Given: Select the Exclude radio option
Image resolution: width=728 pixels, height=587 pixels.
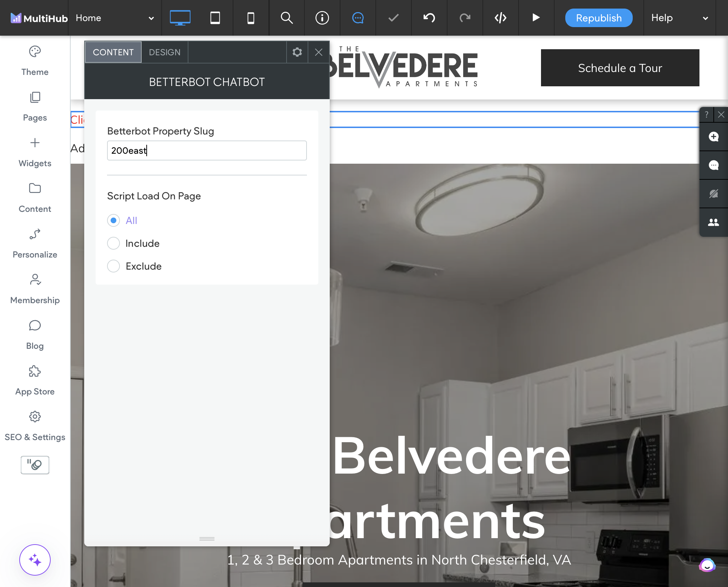Looking at the screenshot, I should (x=113, y=266).
